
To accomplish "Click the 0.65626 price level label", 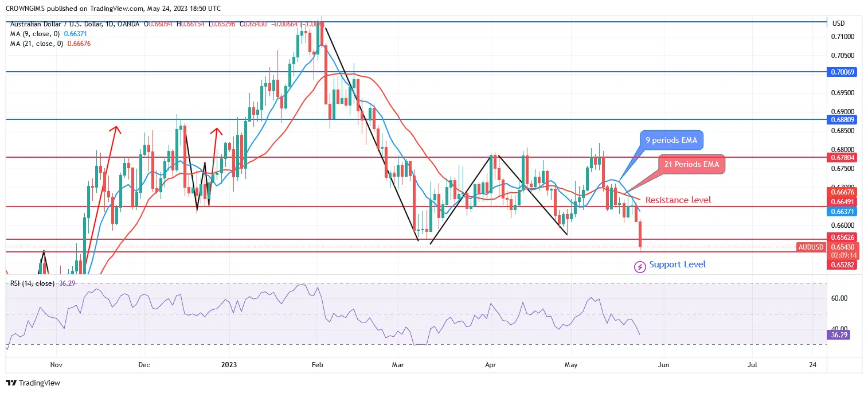I will tap(842, 237).
